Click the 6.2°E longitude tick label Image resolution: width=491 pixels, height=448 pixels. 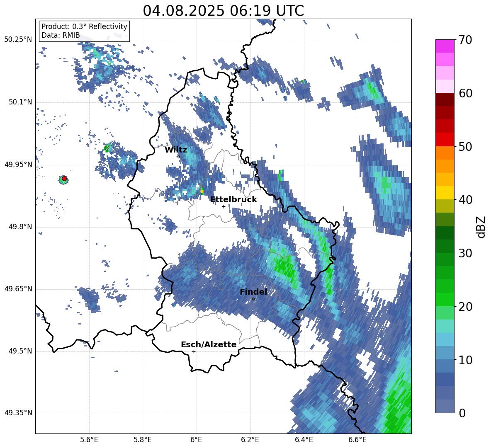pyautogui.click(x=250, y=440)
